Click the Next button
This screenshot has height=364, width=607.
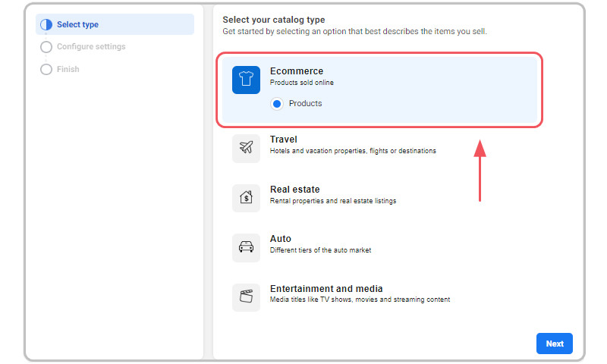click(x=555, y=344)
